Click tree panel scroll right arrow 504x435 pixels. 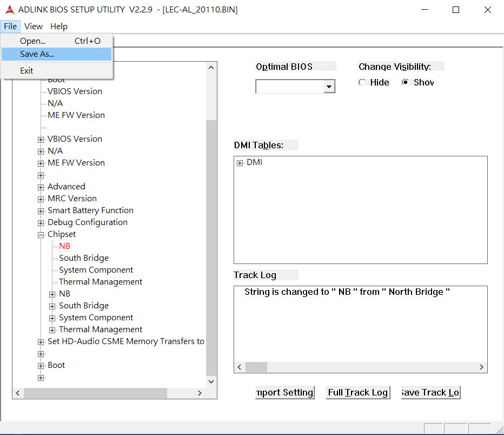(x=200, y=393)
